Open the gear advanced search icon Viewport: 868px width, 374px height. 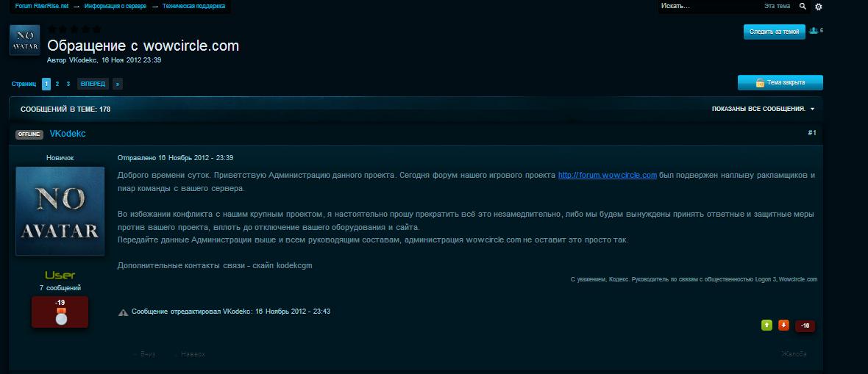(x=818, y=7)
